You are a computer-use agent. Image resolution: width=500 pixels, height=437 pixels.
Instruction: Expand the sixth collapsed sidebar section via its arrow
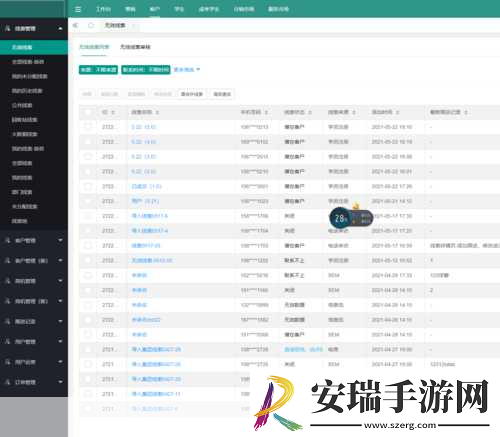coord(60,342)
